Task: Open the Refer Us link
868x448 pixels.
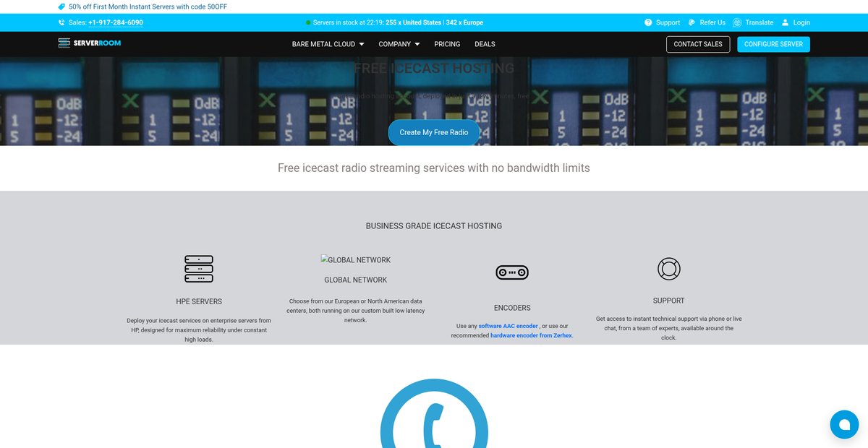Action: pos(712,22)
